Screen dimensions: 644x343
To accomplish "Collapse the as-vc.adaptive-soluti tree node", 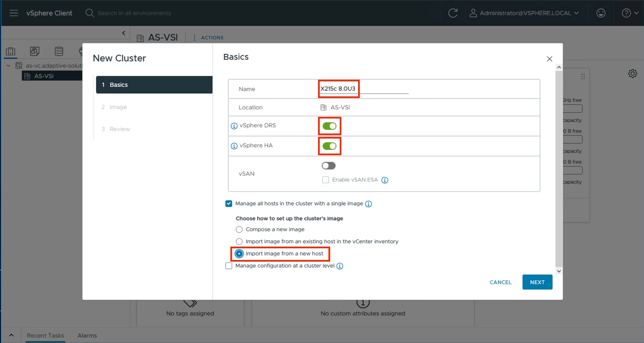I will pos(8,66).
